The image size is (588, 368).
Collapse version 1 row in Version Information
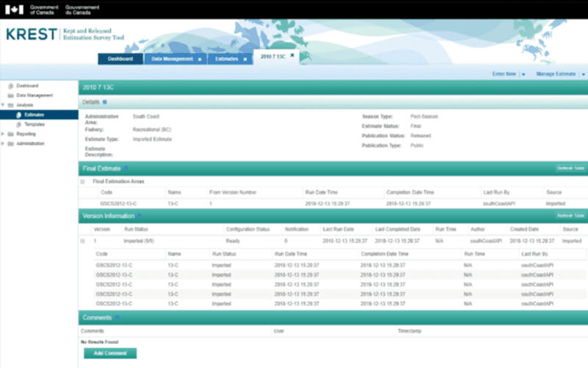pos(83,241)
